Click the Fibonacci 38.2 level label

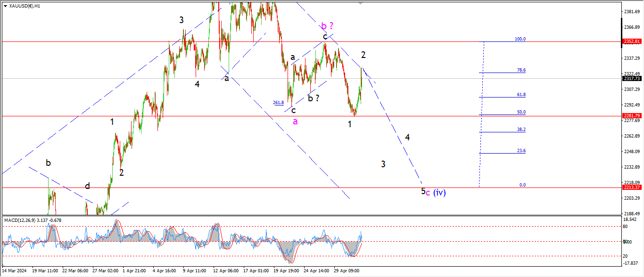[521, 130]
